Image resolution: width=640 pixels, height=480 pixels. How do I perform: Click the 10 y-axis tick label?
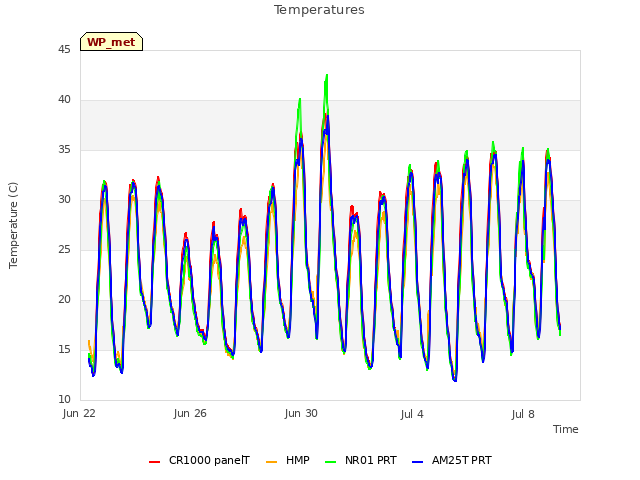[x=64, y=399]
